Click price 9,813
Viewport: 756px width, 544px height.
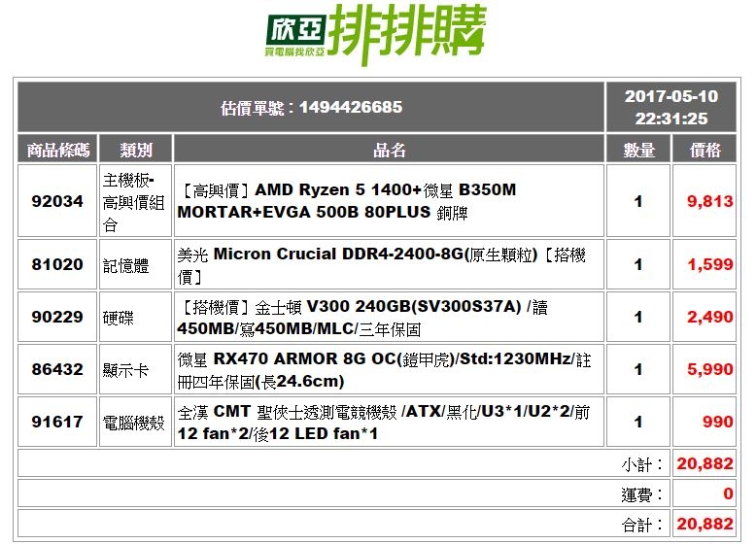pyautogui.click(x=709, y=201)
